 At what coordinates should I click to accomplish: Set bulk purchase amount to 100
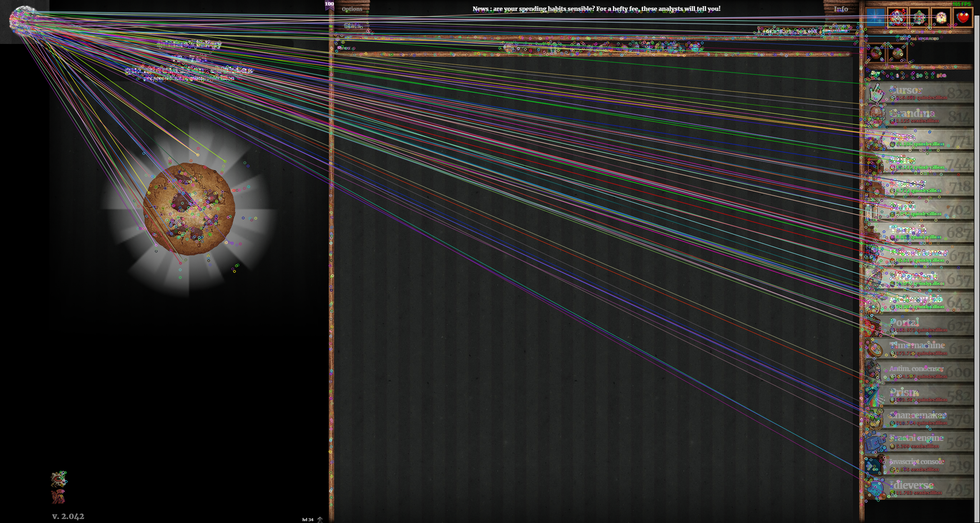(941, 76)
